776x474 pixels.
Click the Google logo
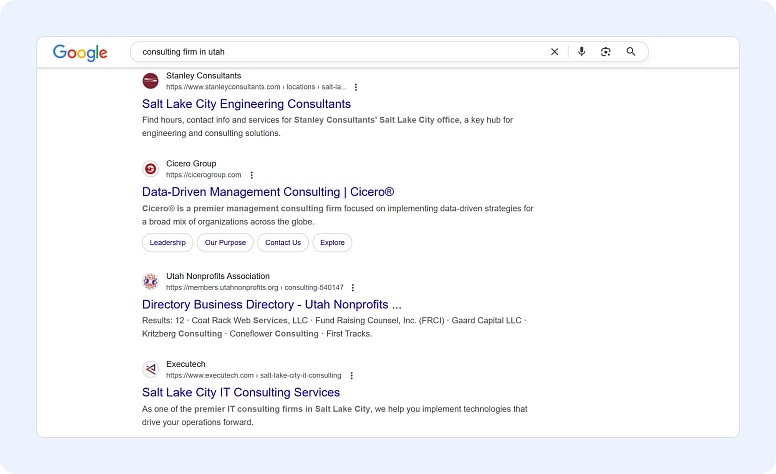point(80,52)
